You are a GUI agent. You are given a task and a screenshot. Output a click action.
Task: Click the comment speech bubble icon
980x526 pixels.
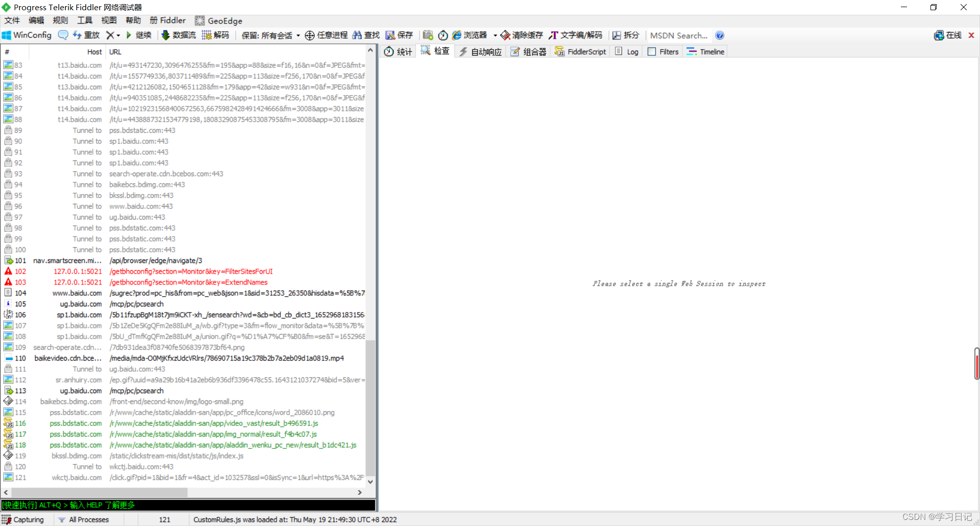[63, 35]
